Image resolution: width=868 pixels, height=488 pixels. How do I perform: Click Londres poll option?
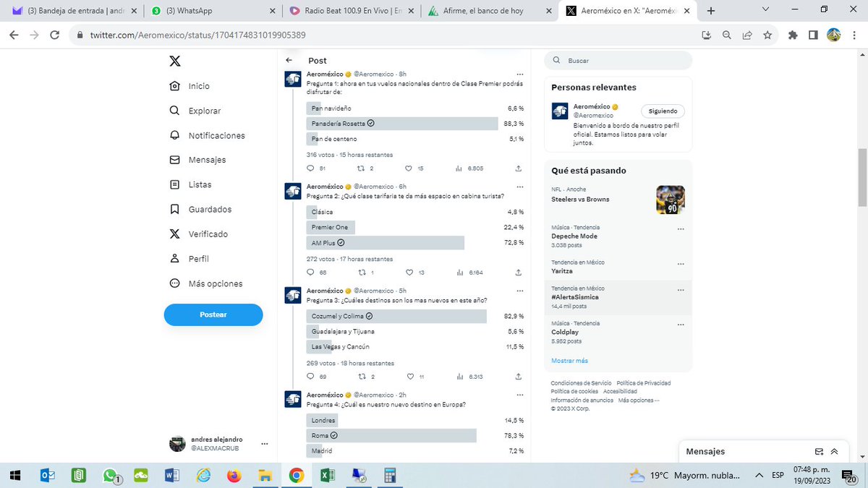[x=415, y=421]
